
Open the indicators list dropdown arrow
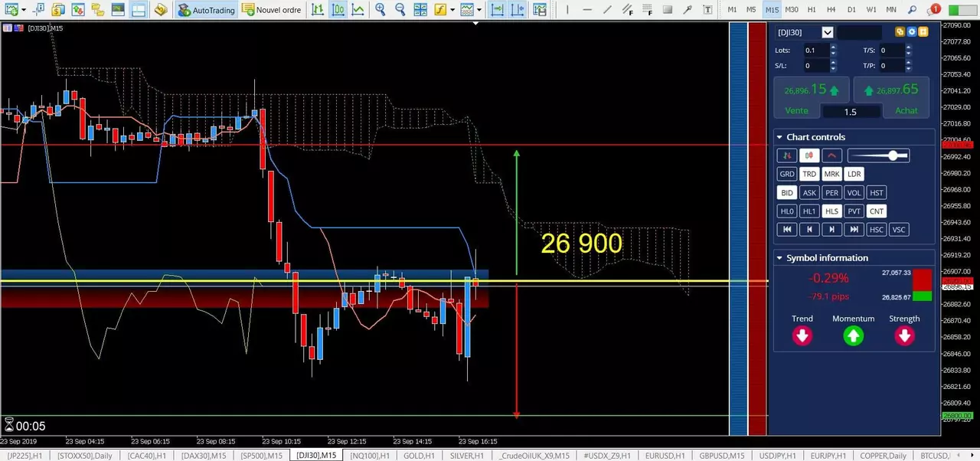452,10
